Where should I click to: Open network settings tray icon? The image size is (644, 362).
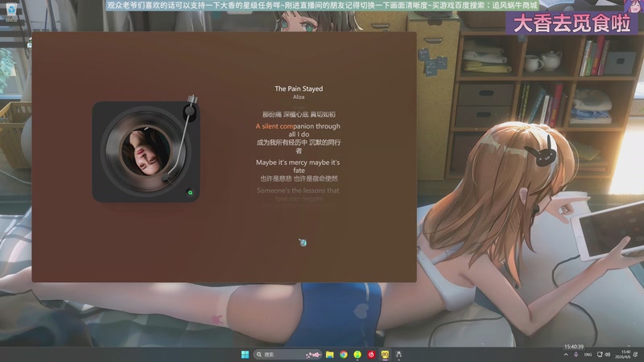(600, 355)
